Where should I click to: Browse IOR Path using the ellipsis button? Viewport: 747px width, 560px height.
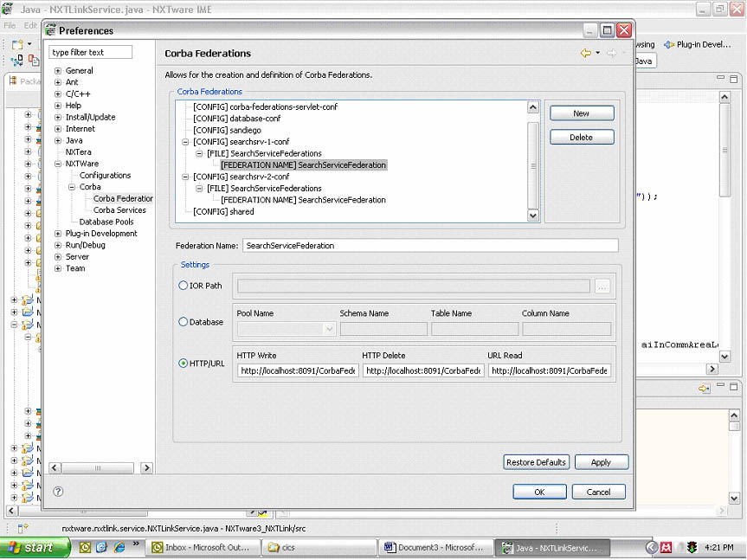tap(602, 286)
